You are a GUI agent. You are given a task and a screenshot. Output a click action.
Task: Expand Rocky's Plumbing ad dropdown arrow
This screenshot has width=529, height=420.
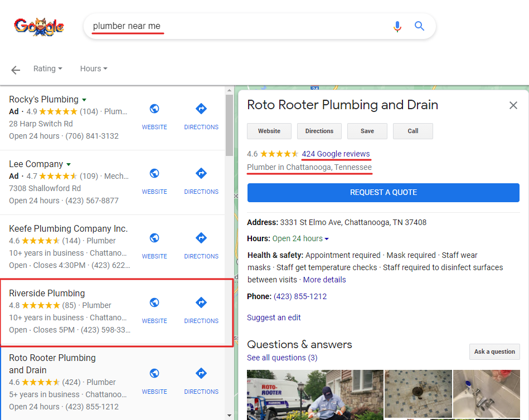click(x=84, y=100)
